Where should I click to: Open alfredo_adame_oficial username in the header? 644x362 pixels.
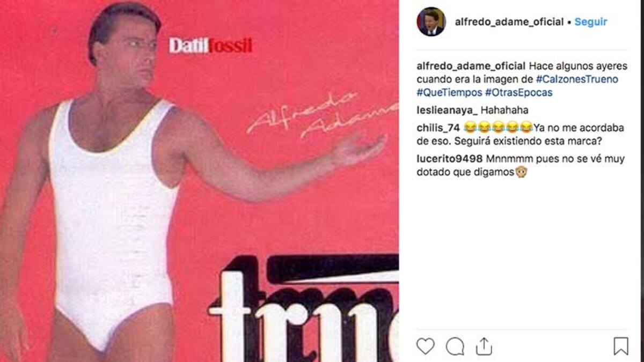509,22
